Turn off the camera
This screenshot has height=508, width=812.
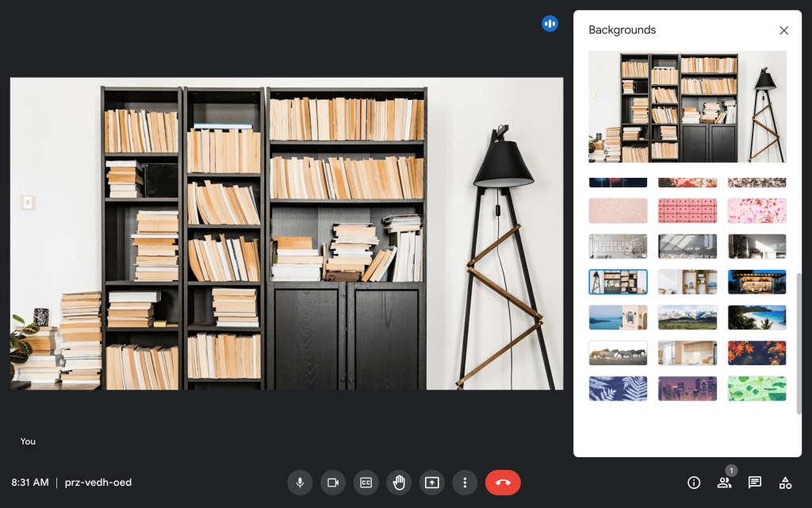(333, 483)
